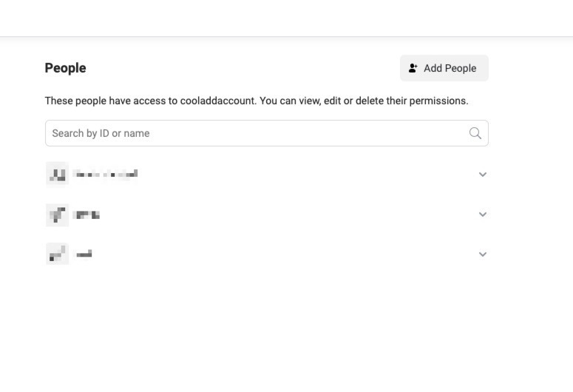Select the second person's blurred name

(x=87, y=214)
